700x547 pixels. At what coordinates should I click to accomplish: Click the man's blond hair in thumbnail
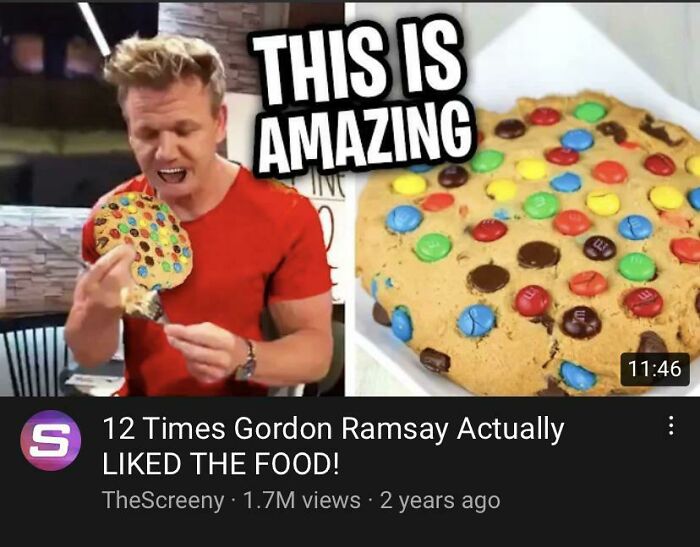click(167, 67)
